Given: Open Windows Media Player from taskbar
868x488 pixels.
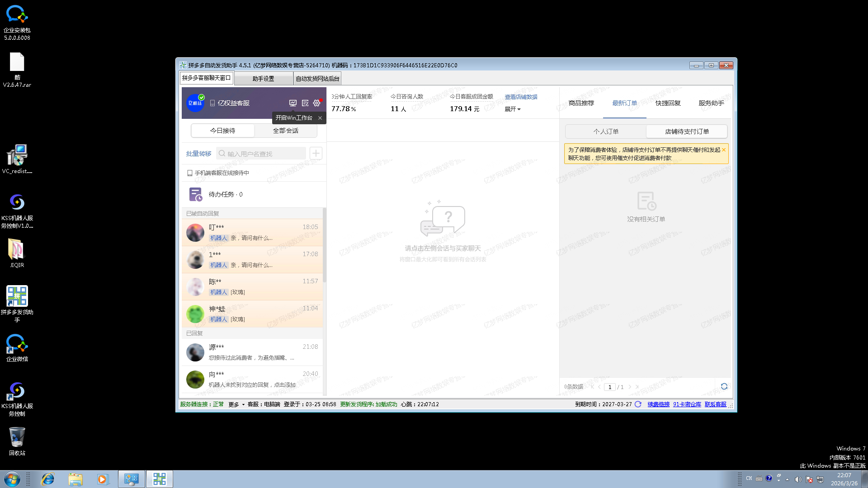Looking at the screenshot, I should coord(103,479).
